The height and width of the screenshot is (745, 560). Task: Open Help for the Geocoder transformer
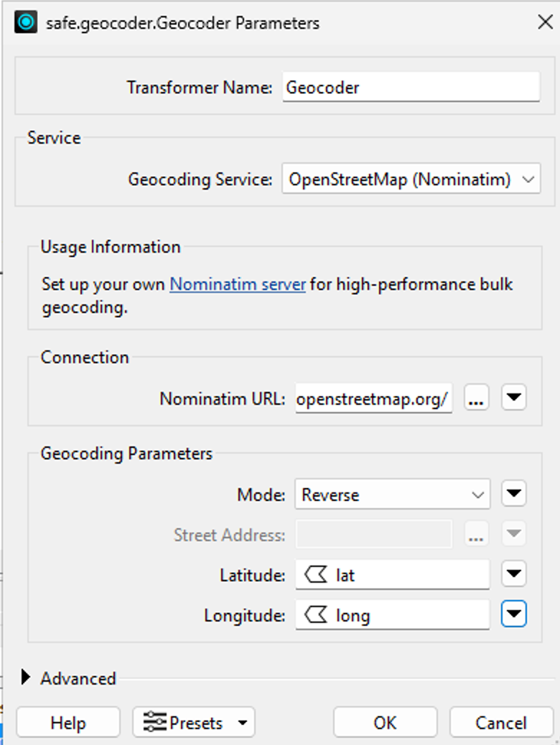(68, 723)
